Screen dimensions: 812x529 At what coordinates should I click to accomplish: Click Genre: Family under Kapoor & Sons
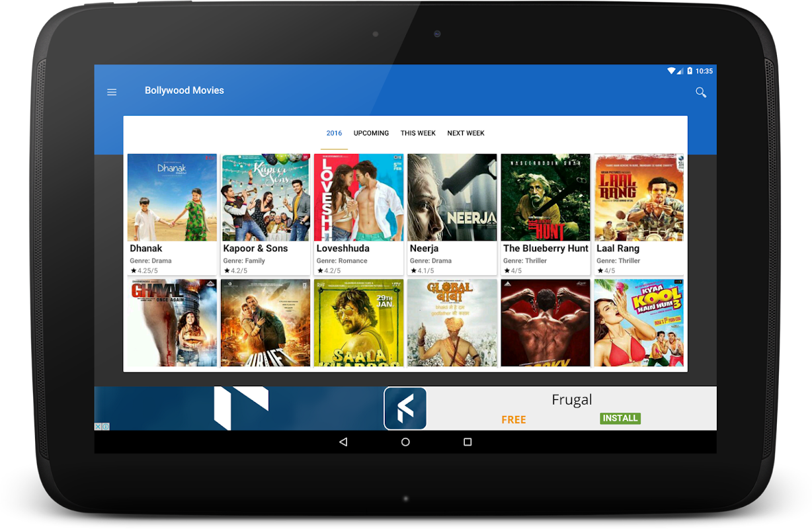(244, 261)
